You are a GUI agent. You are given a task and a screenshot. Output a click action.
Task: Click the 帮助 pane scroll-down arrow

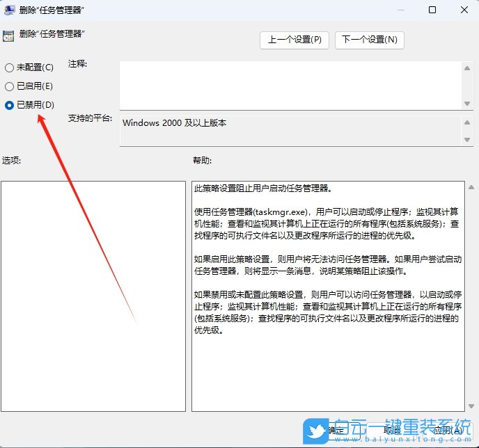point(471,406)
